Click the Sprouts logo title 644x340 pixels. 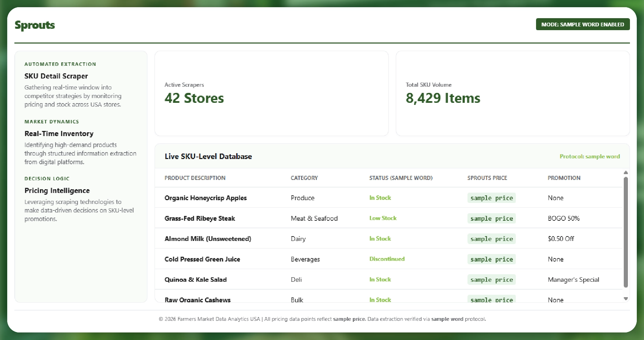click(35, 25)
